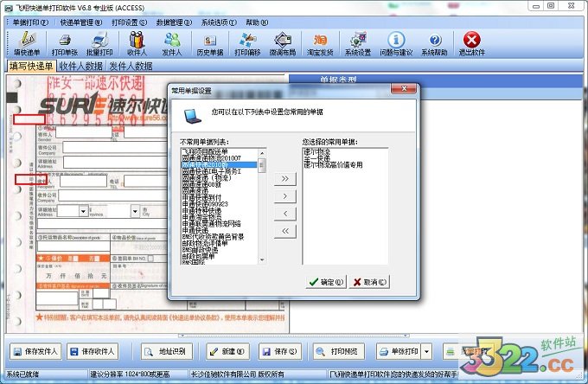Open the 收件人 recipients icon
This screenshot has height=384, width=588.
click(137, 44)
